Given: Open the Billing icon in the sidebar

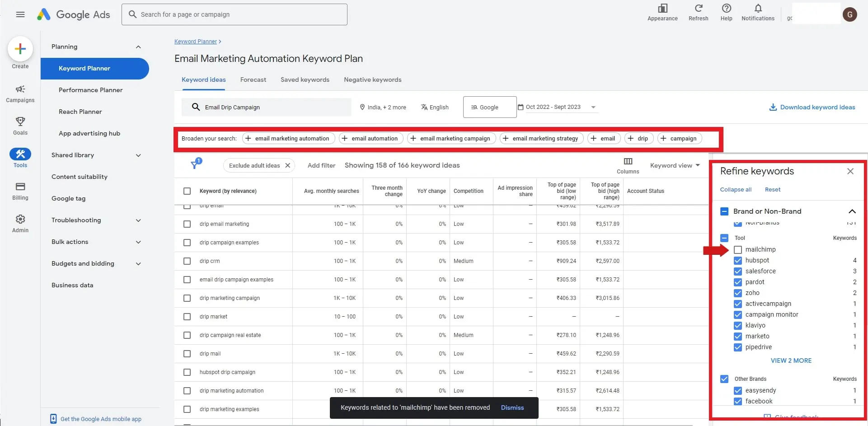Looking at the screenshot, I should 20,187.
